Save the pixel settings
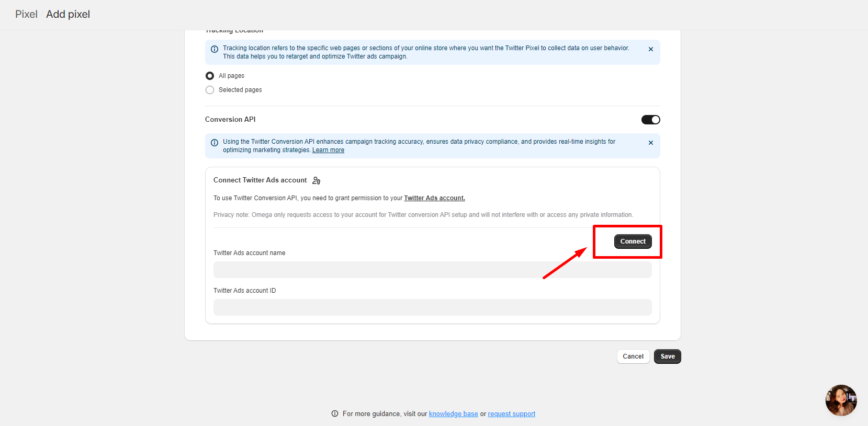Screen dimensions: 868x426 click(667, 356)
